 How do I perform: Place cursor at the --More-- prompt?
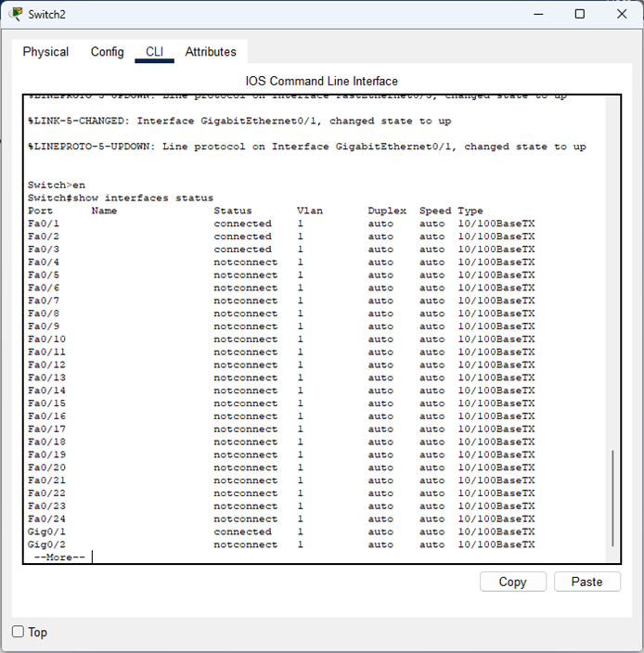(93, 557)
